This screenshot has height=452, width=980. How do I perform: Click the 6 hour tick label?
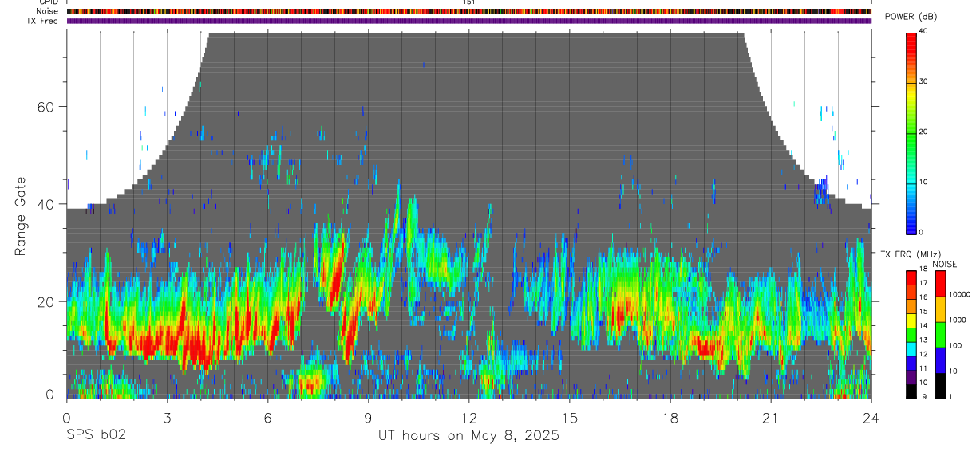267,417
